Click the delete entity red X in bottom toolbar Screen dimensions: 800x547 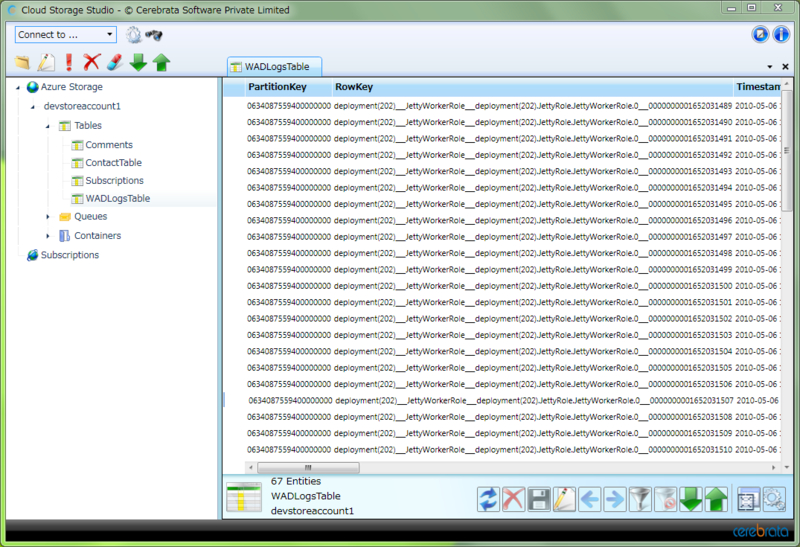513,499
